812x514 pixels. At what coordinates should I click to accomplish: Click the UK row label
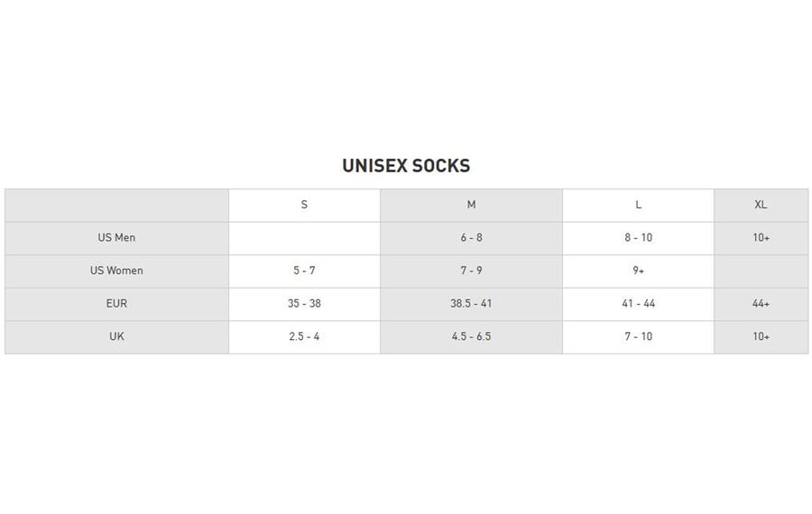tap(116, 336)
